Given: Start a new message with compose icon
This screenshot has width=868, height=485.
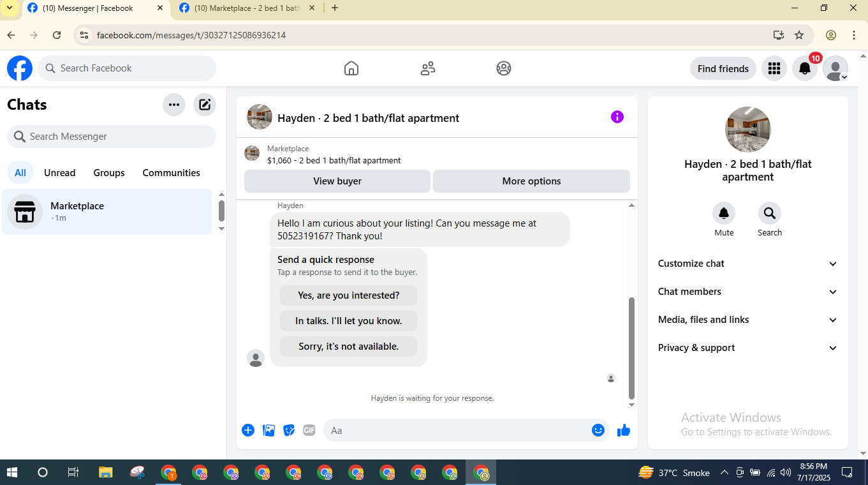Looking at the screenshot, I should tap(205, 105).
